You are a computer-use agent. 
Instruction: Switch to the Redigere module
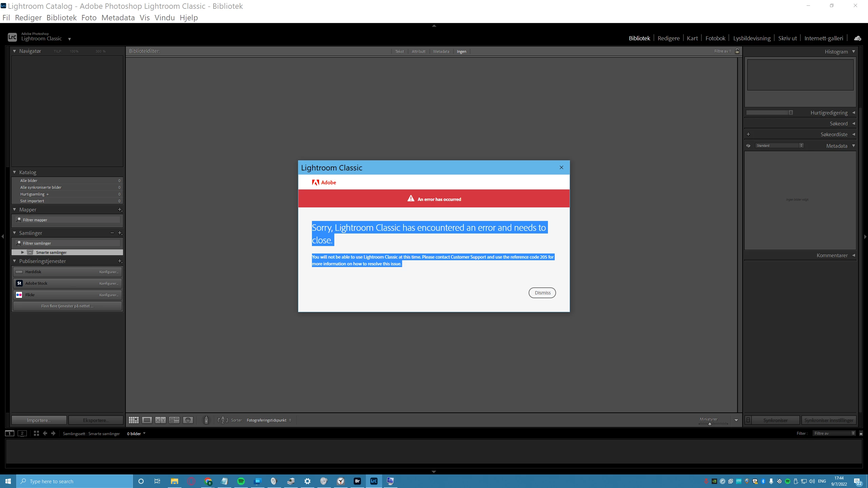coord(668,38)
